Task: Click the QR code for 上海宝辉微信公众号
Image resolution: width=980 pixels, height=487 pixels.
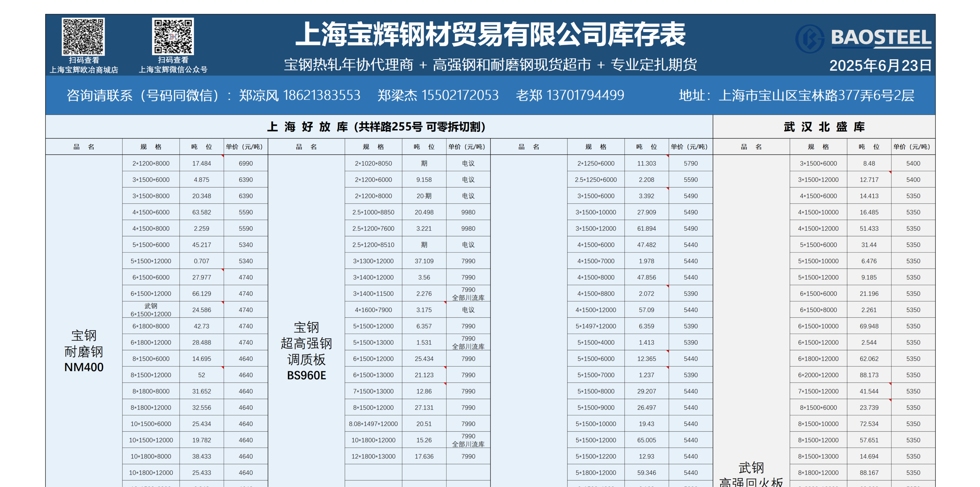Action: coord(173,36)
